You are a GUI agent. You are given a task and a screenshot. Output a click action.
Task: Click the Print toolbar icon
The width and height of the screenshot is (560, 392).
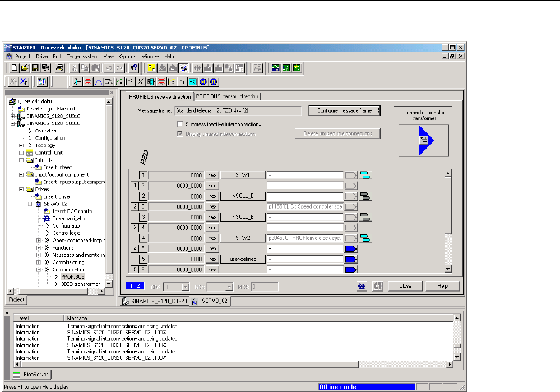coord(59,68)
